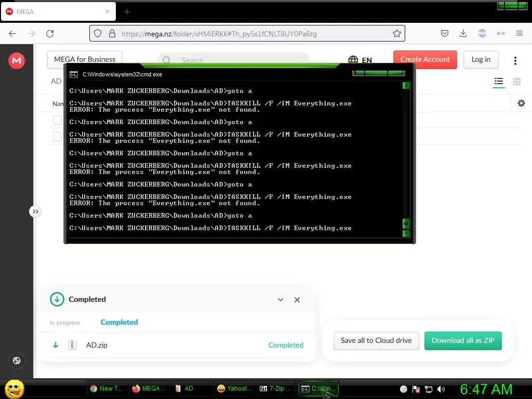Screen dimensions: 532x399
Task: Open smiley face start button
Action: [15, 389]
